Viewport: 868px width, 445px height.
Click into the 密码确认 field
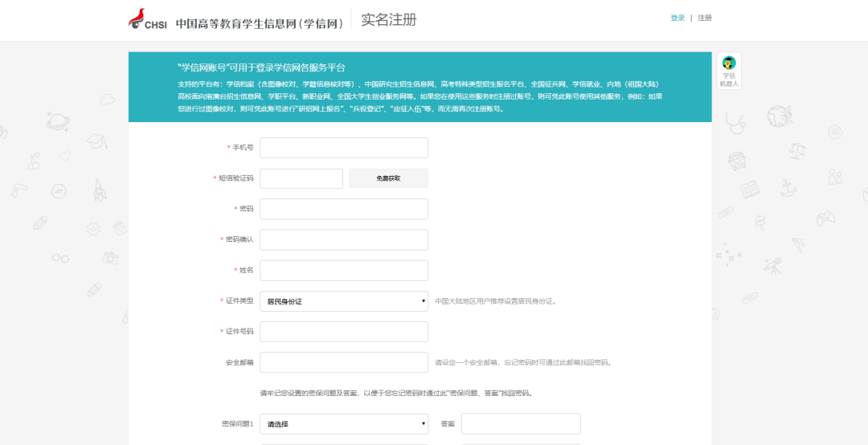coord(343,239)
